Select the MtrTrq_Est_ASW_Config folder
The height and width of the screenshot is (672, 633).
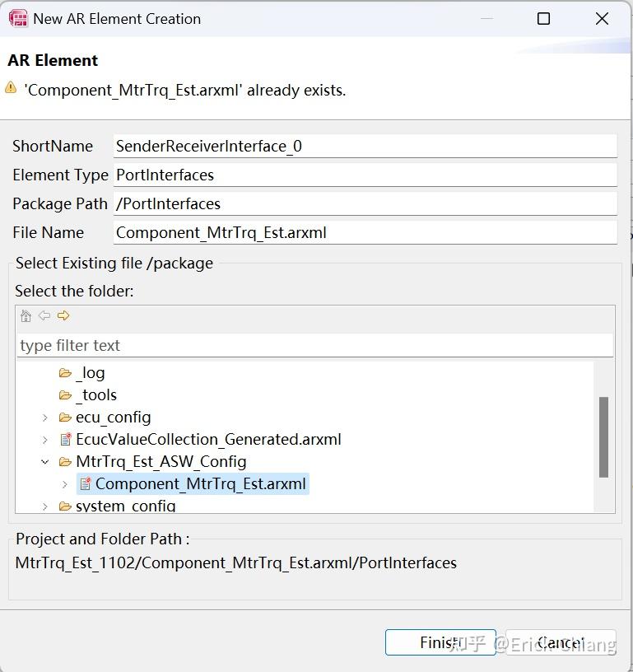click(161, 462)
